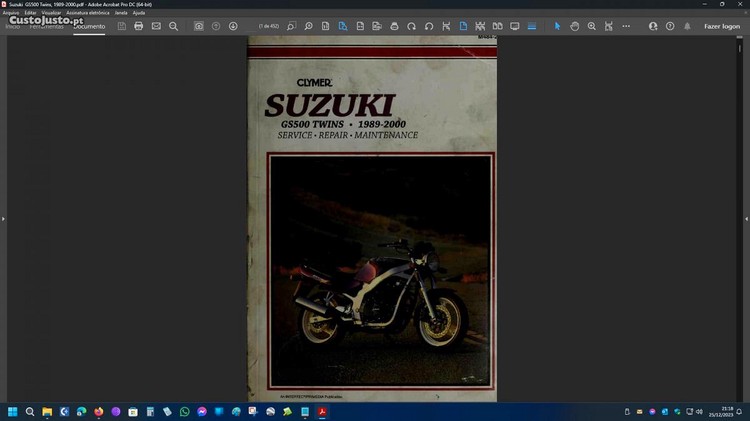Enable full screen read mode

coord(514,26)
